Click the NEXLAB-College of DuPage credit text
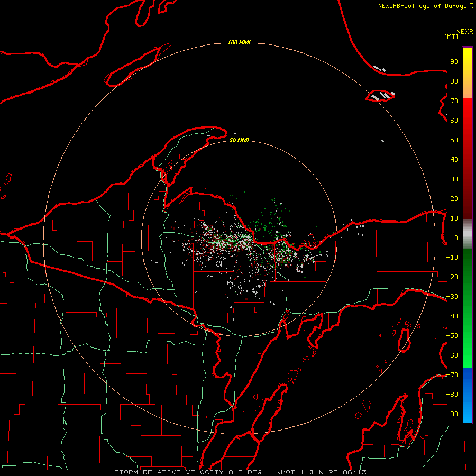476x476 pixels. coord(423,6)
